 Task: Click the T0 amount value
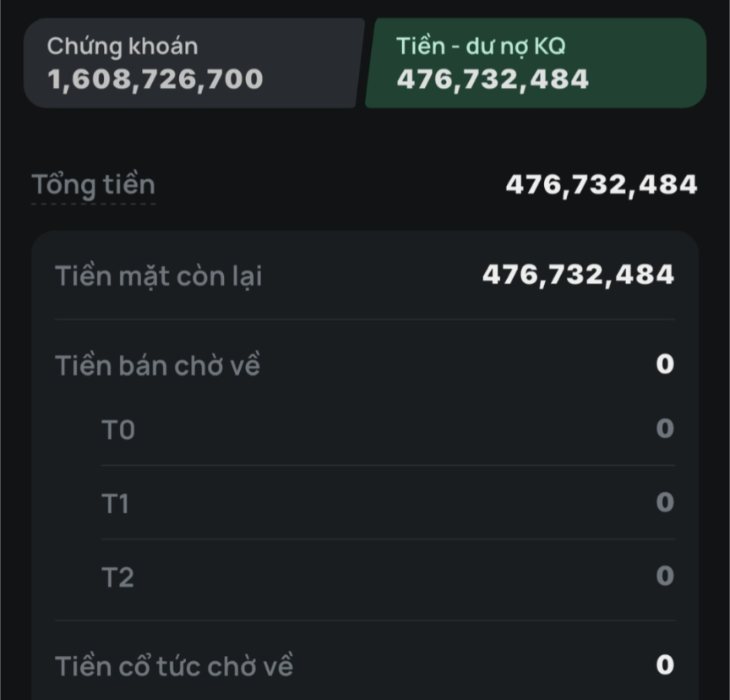tap(665, 429)
